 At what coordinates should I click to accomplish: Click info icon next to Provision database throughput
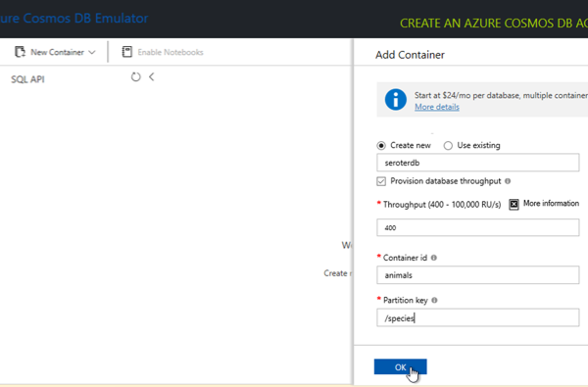tap(508, 181)
